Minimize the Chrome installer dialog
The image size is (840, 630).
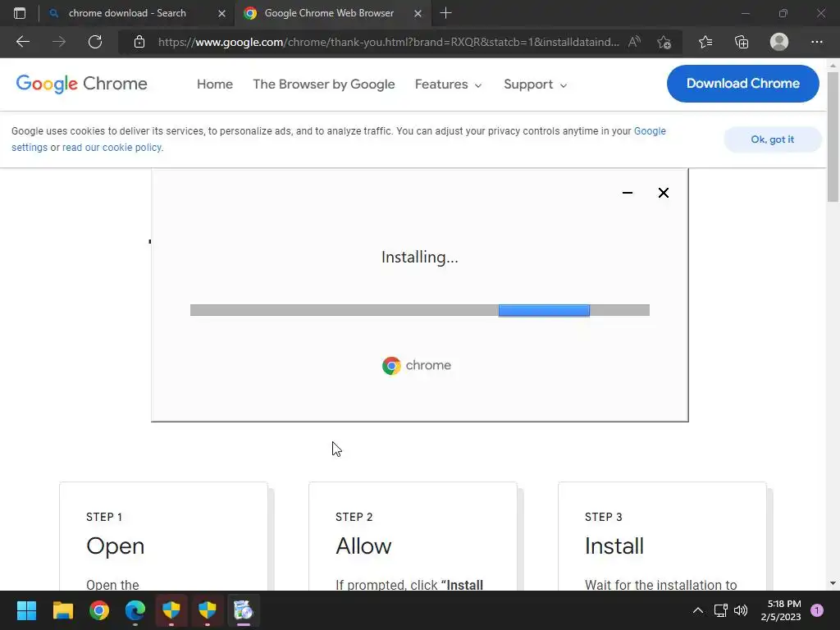(x=628, y=193)
